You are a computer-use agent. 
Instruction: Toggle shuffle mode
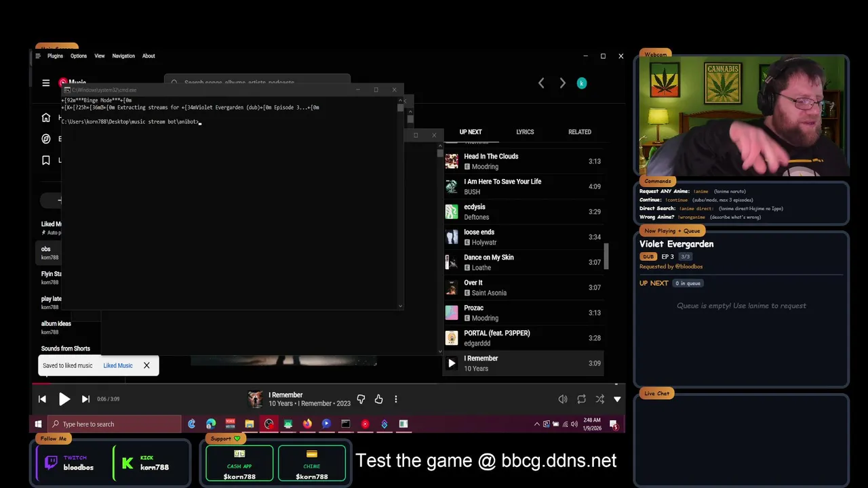(599, 399)
